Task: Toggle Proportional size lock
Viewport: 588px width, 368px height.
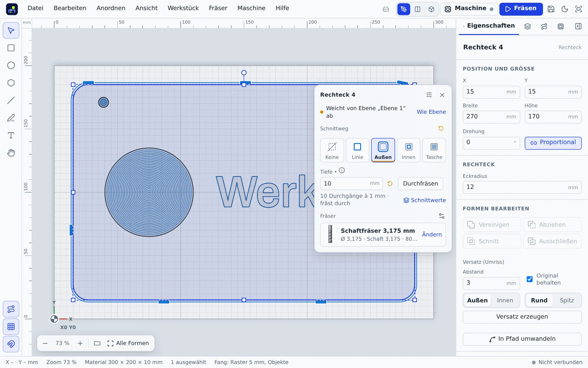Action: click(553, 143)
